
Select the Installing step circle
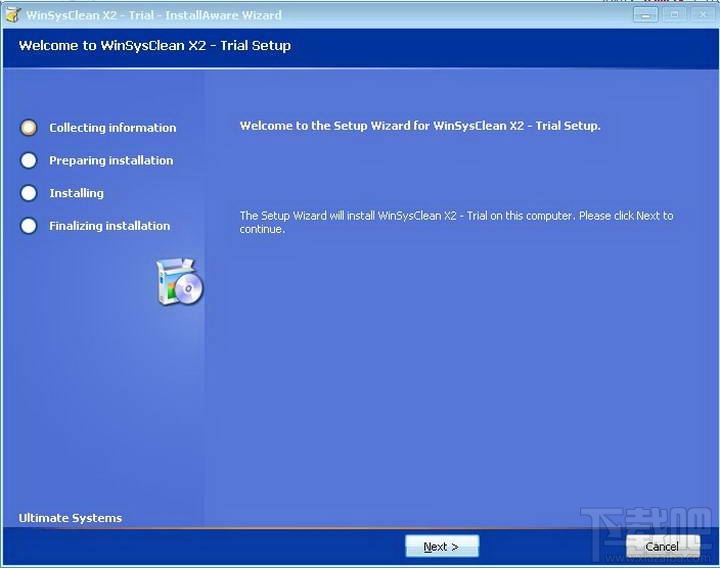tap(28, 193)
